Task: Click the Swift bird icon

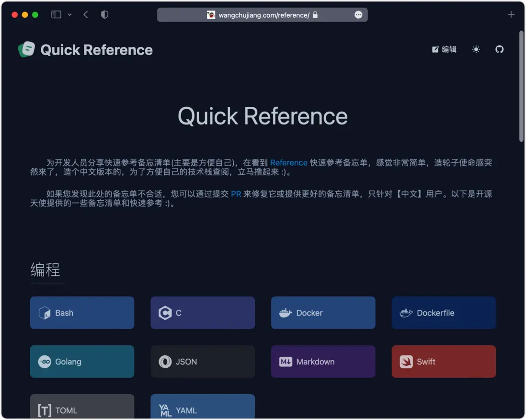Action: tap(406, 362)
